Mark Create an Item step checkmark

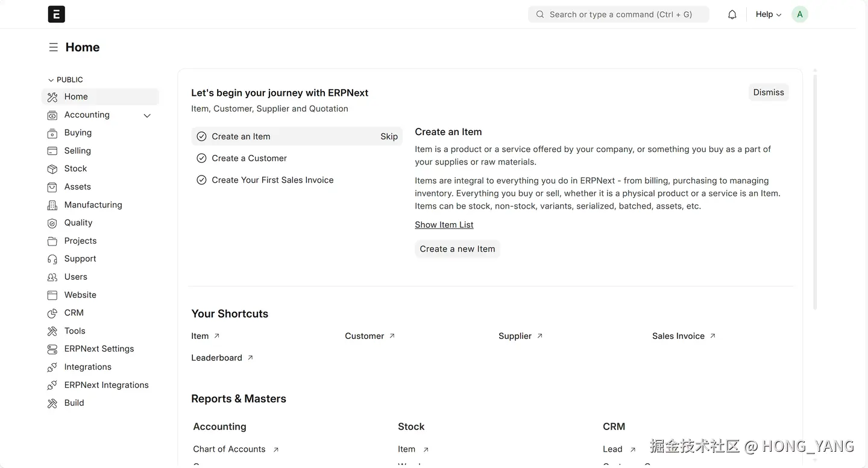201,136
